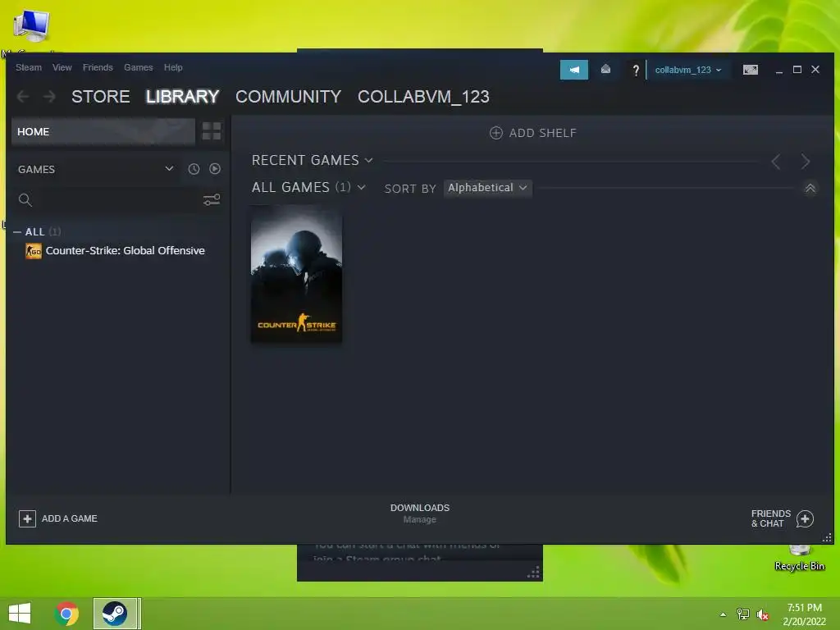Click the computer desktop icon

pyautogui.click(x=32, y=27)
